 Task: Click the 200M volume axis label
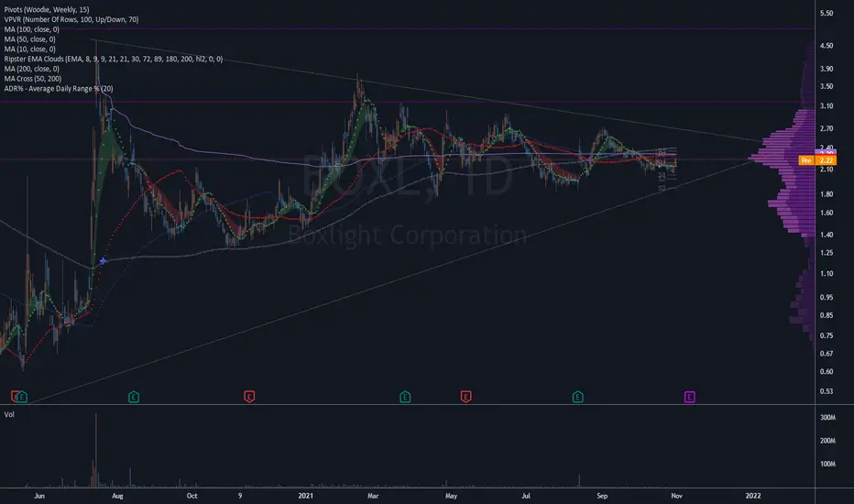[x=827, y=441]
